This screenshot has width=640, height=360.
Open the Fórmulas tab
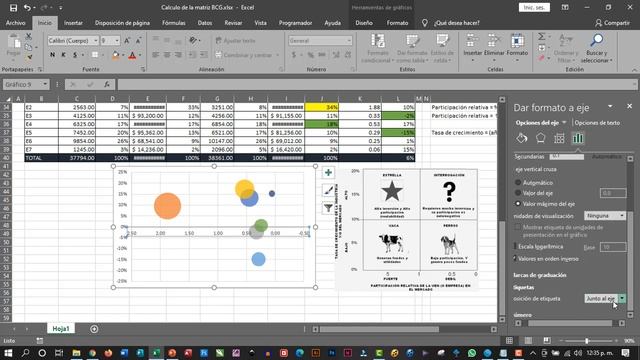tap(173, 23)
